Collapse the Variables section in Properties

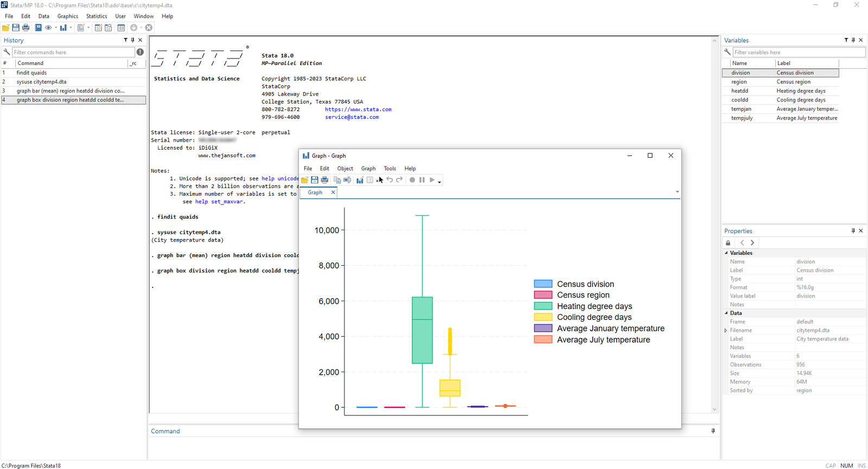[726, 253]
